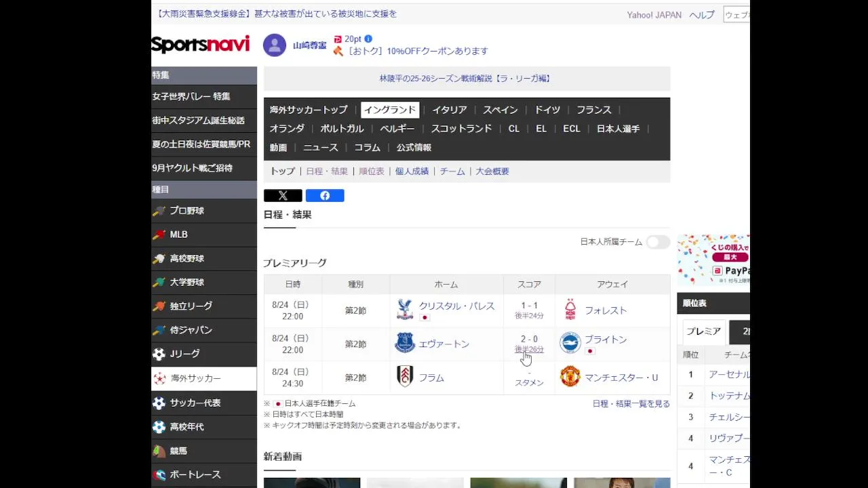Viewport: 868px width, 488px height.
Task: Click the 高校野球 sidebar icon
Action: pos(159,259)
